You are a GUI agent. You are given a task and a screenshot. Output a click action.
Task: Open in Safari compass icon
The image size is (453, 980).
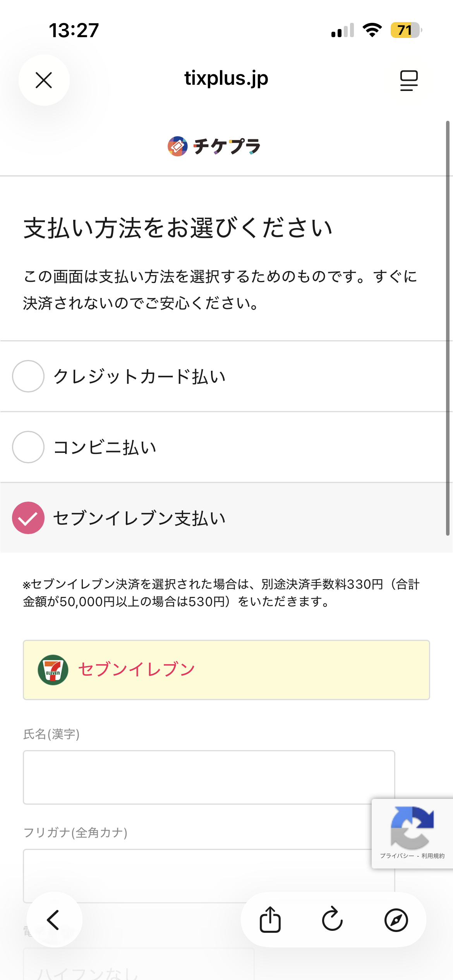(x=396, y=920)
